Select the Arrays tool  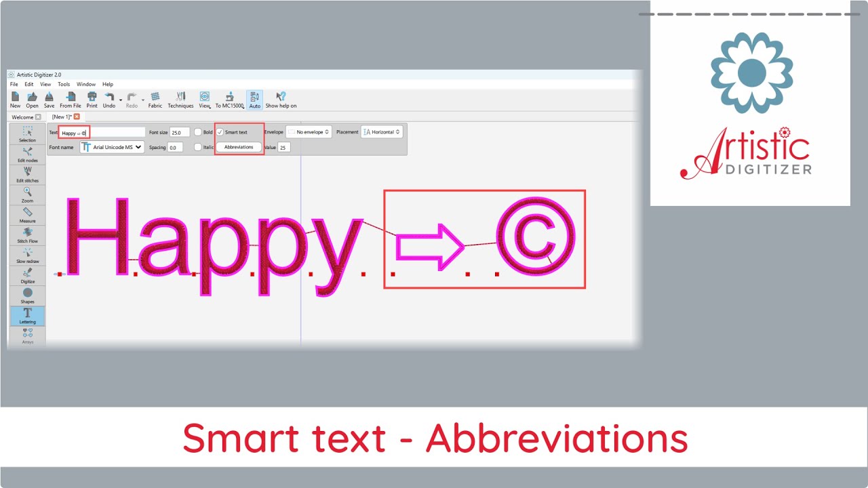point(27,335)
